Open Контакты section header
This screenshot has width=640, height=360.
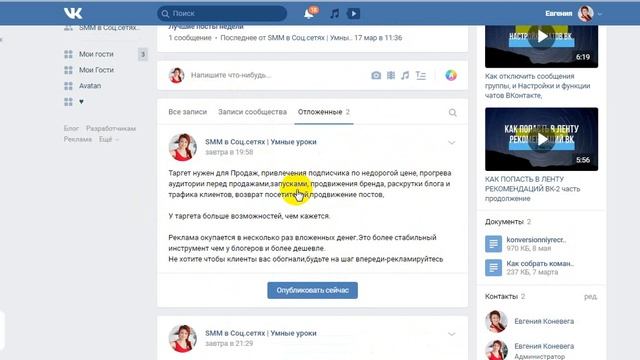(501, 296)
